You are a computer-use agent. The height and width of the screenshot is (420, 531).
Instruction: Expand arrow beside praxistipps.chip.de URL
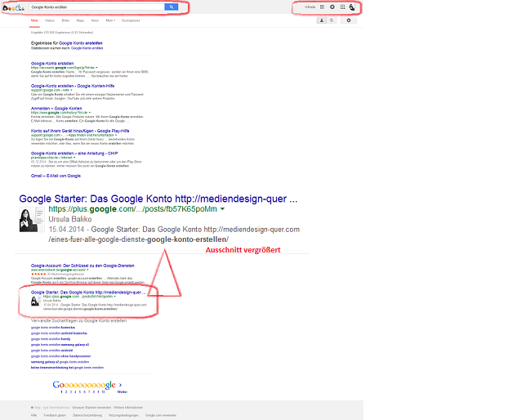tap(74, 158)
